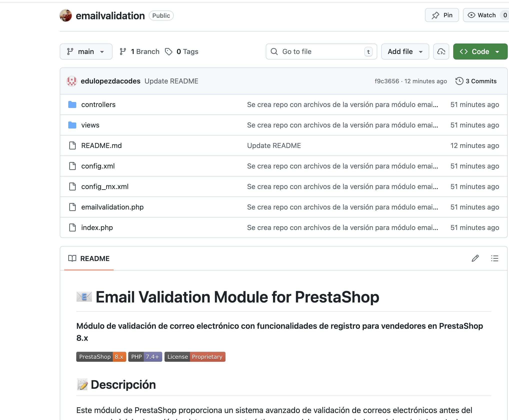The width and height of the screenshot is (509, 420).
Task: Edit the README using the pencil icon
Action: (x=475, y=258)
